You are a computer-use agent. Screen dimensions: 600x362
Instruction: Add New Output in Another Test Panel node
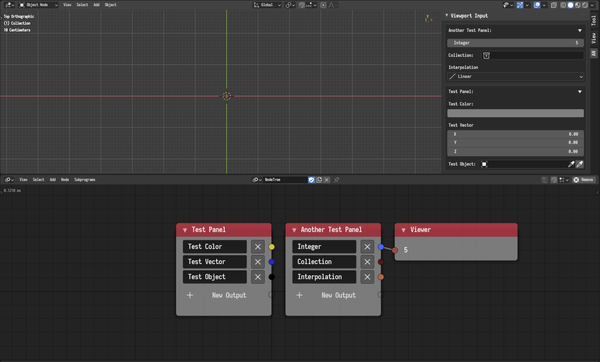(333, 295)
